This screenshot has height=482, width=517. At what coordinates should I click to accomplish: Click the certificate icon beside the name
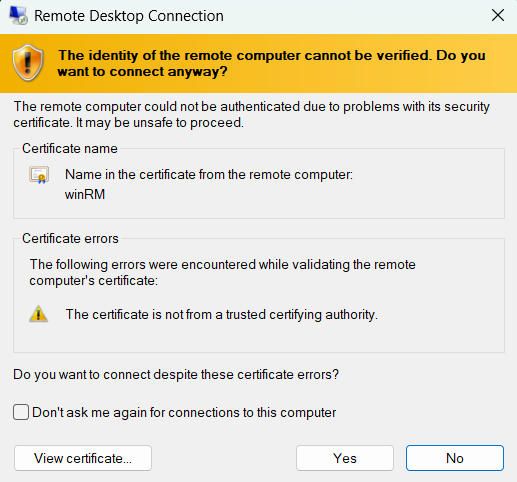(39, 175)
